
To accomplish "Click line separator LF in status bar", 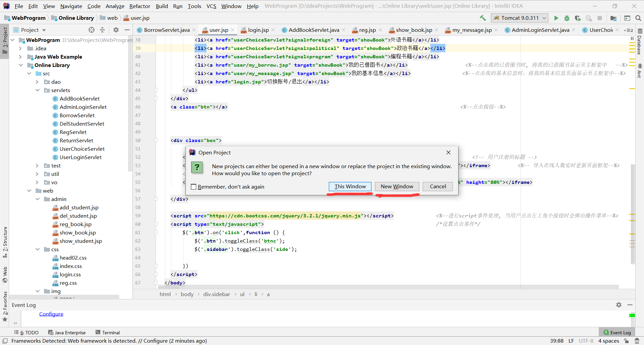I will [571, 341].
